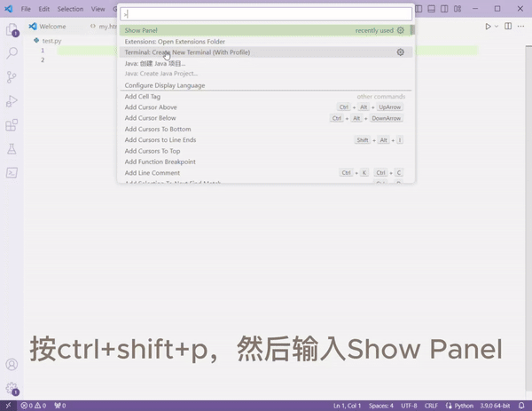Screen dimensions: 532x411
Task: Open editor More Actions ellipsis
Action: [x=520, y=26]
